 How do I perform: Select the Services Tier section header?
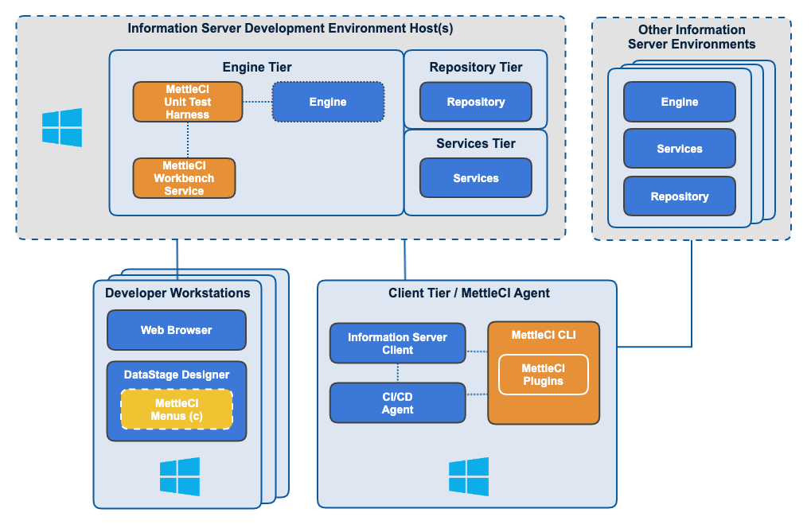tap(475, 144)
